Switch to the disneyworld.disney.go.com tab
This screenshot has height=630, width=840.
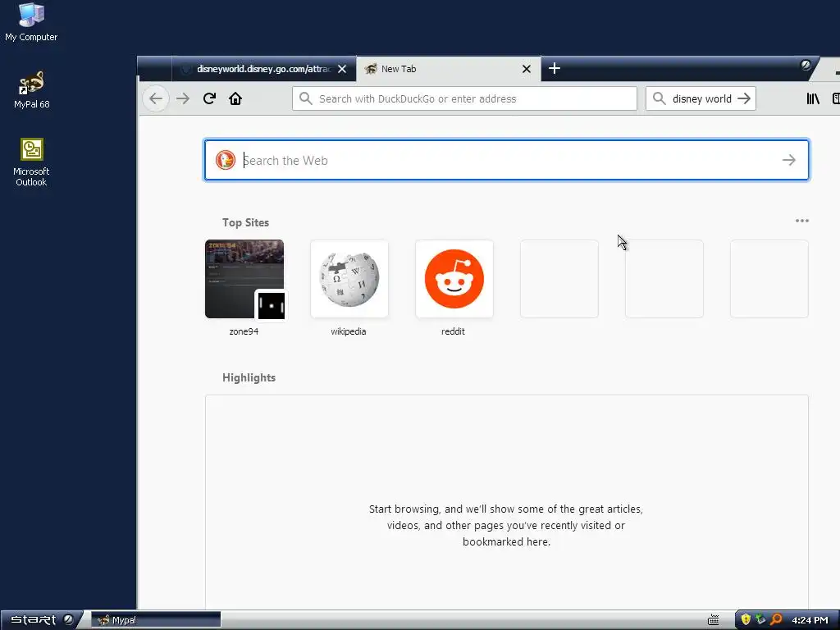(263, 69)
